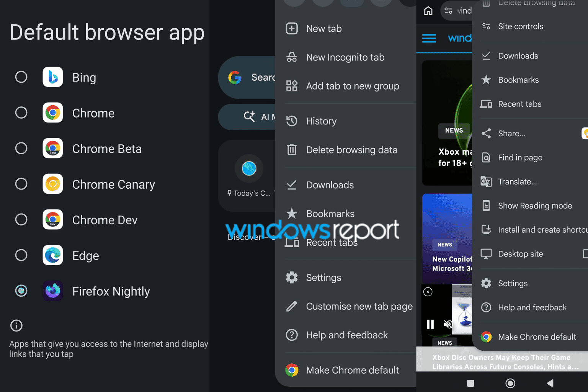Click the selected Firefox Nightly radio button
Screen dimensions: 588x392
[21, 291]
